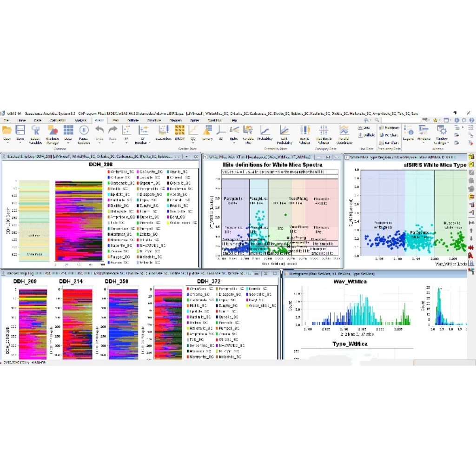Expand the Open dropdown arrow
This screenshot has width=476, height=476.
pyautogui.click(x=7, y=143)
